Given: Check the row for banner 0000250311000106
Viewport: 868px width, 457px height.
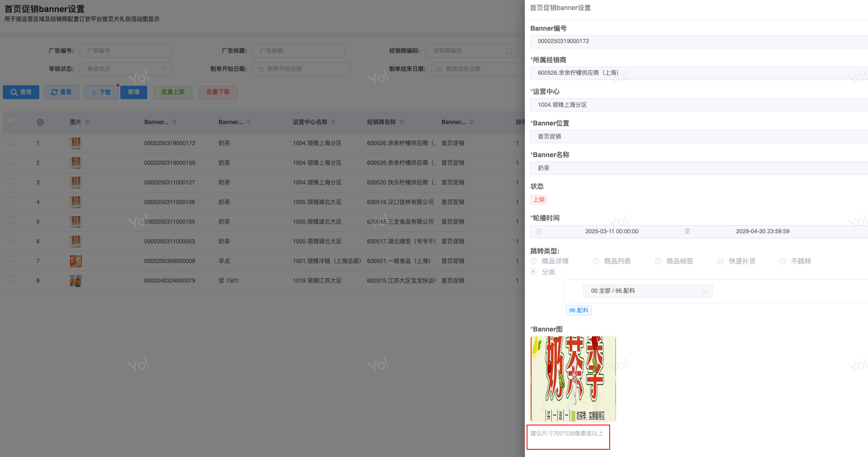Looking at the screenshot, I should click(11, 200).
